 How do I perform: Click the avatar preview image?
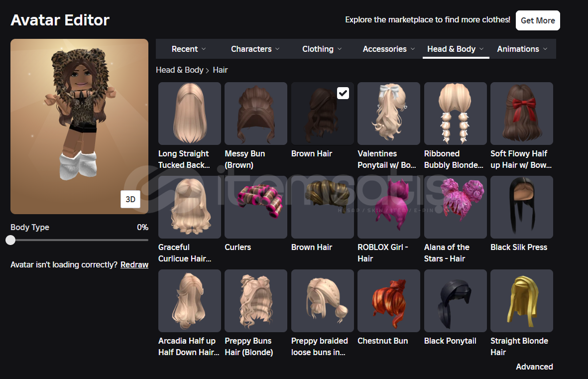(x=80, y=126)
